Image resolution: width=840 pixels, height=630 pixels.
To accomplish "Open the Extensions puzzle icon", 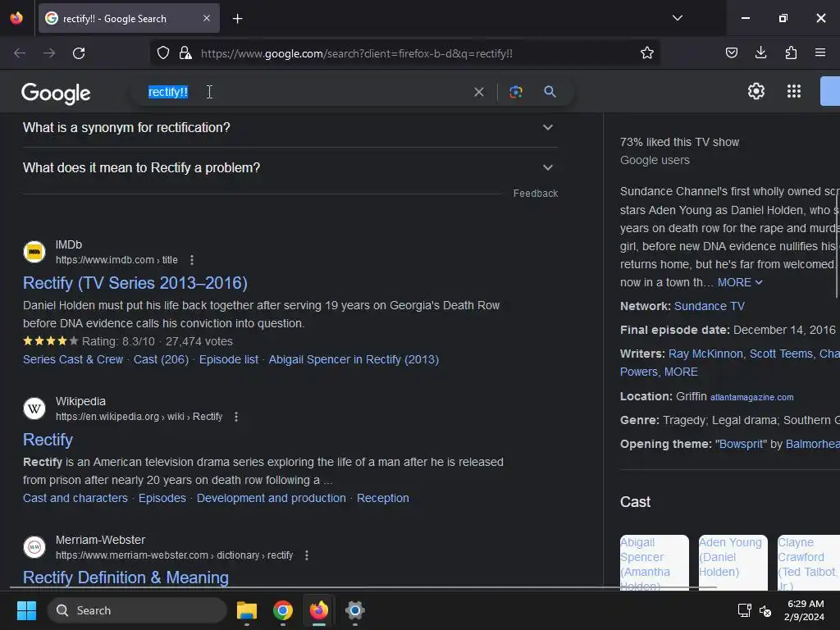I will point(791,52).
